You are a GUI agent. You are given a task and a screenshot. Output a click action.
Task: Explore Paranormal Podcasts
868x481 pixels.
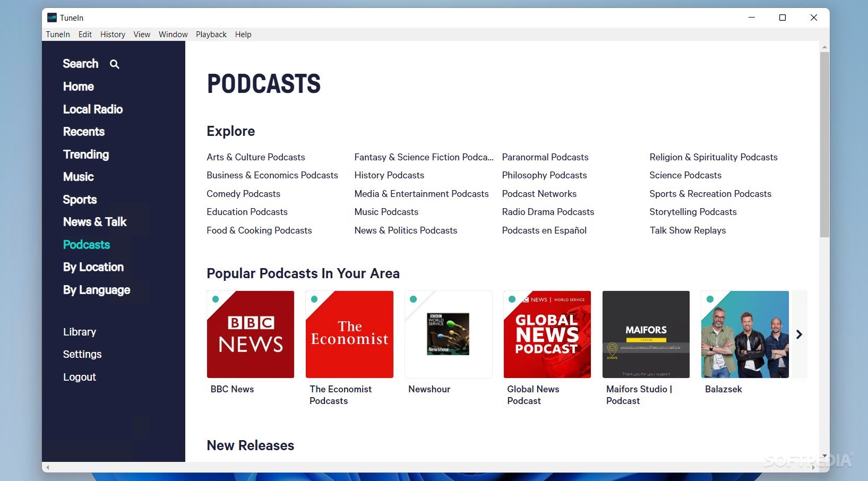pyautogui.click(x=545, y=157)
